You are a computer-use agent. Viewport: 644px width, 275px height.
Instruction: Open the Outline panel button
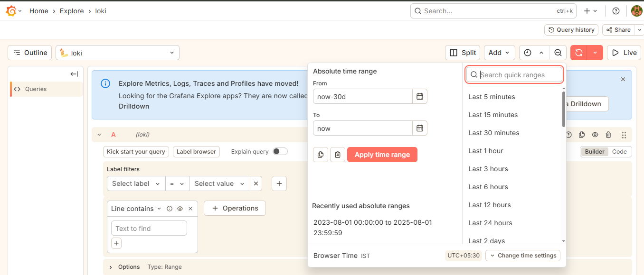30,53
